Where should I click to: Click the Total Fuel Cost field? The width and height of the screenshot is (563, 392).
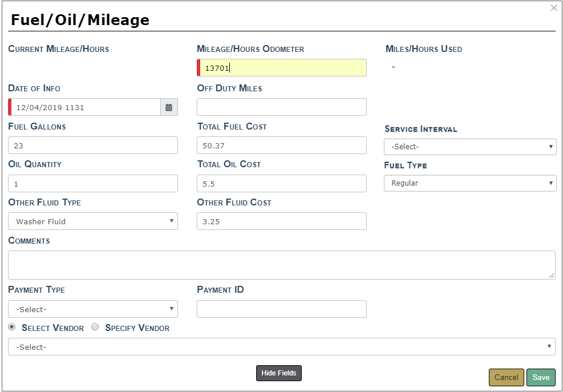pyautogui.click(x=282, y=146)
